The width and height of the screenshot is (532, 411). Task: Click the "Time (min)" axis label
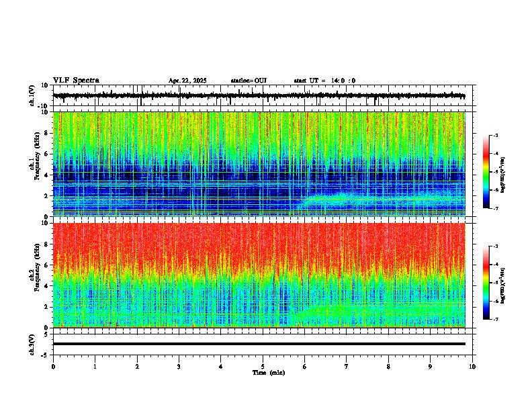(x=269, y=373)
